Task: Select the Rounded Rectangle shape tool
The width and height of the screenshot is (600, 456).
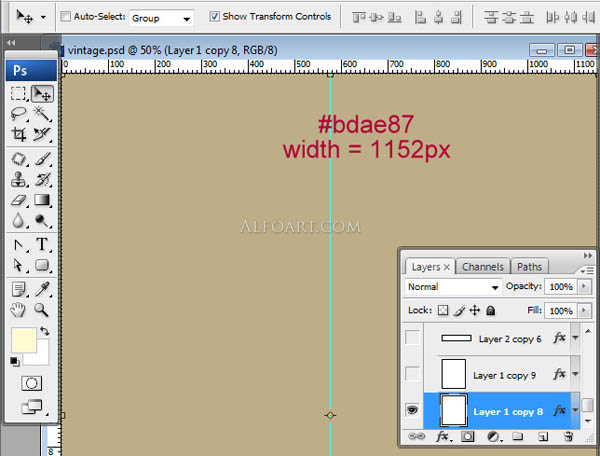Action: point(42,265)
